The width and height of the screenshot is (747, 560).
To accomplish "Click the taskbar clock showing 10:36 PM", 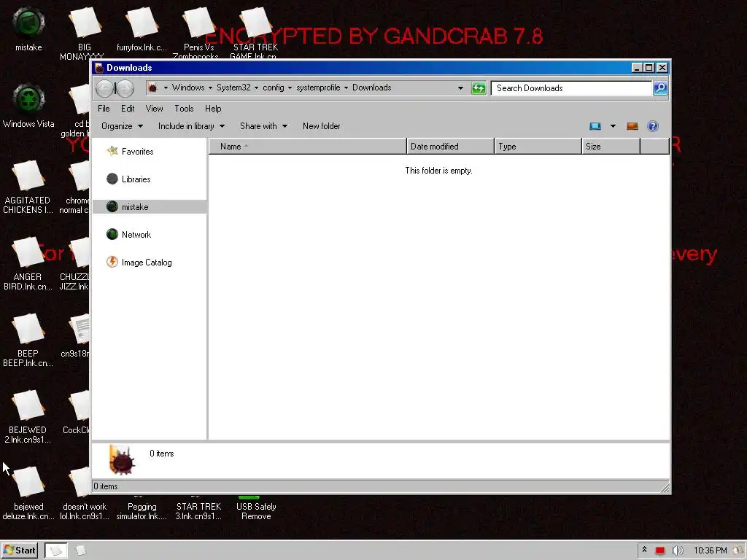I will (711, 551).
